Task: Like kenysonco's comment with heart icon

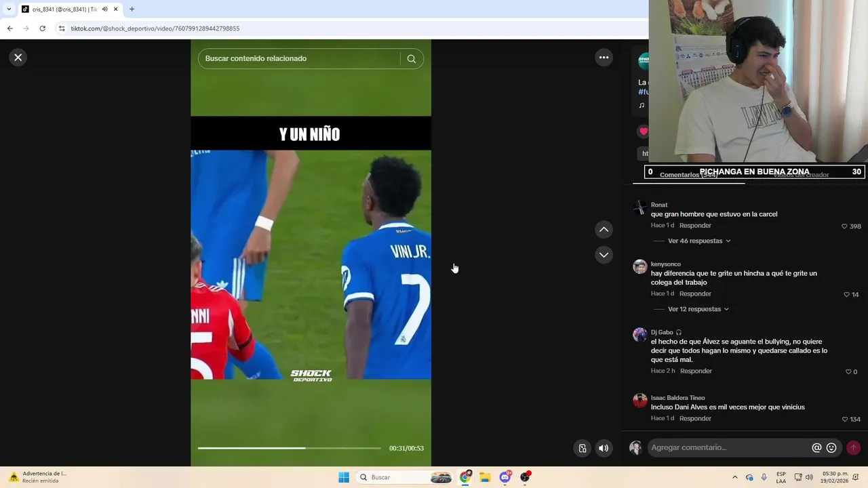Action: [847, 295]
